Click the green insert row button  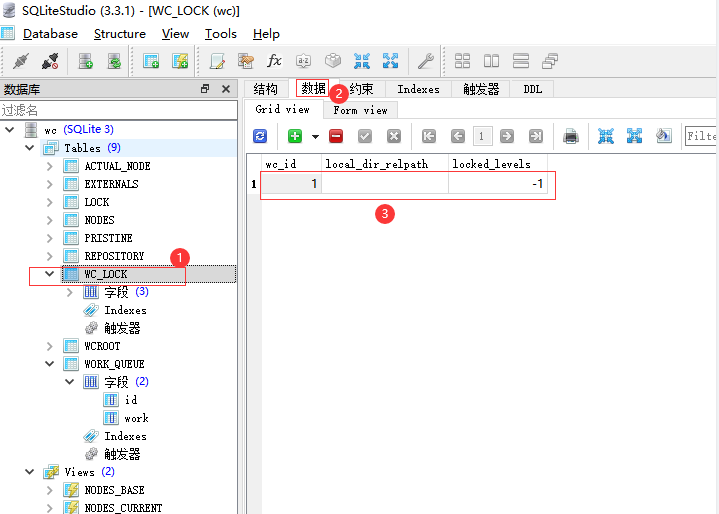click(295, 136)
